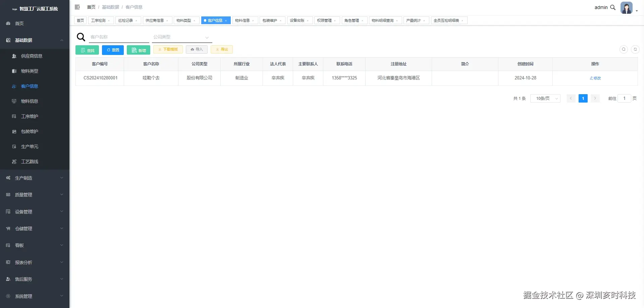Select page 1 in pagination
The width and height of the screenshot is (644, 308).
pos(583,99)
